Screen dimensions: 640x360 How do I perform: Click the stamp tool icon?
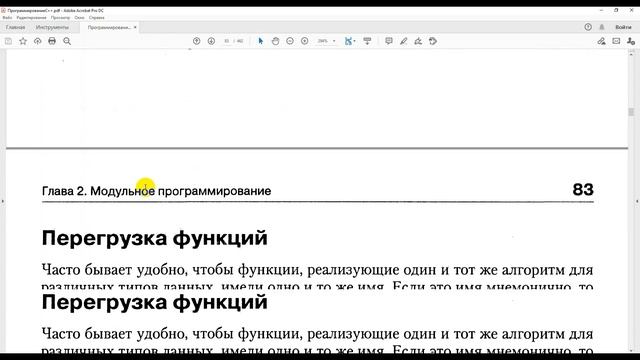(x=433, y=41)
